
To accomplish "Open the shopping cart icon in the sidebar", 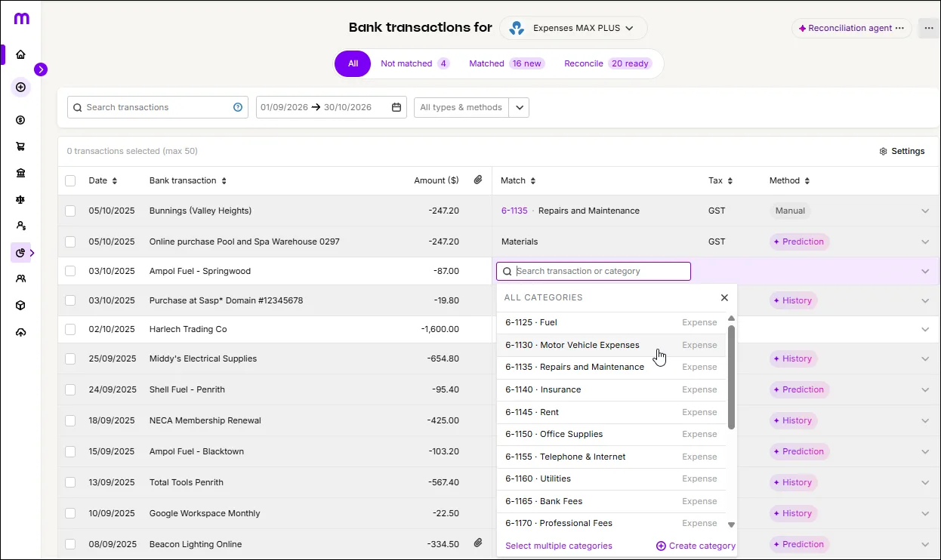I will point(21,146).
